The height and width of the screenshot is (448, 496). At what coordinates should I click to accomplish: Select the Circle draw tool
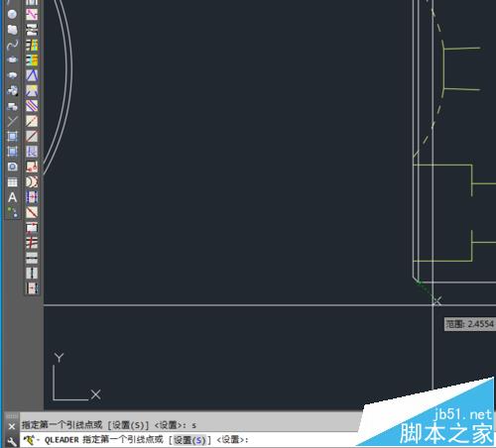(12, 14)
